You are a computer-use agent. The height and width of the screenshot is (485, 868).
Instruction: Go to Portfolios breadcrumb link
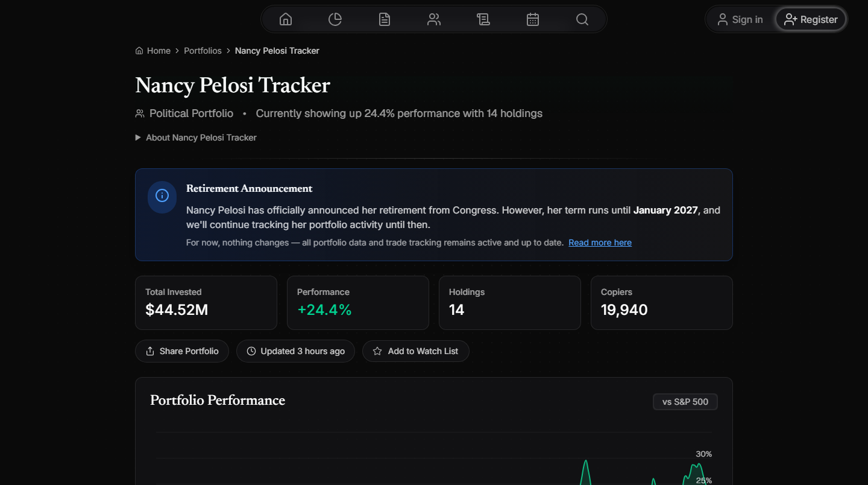click(203, 51)
